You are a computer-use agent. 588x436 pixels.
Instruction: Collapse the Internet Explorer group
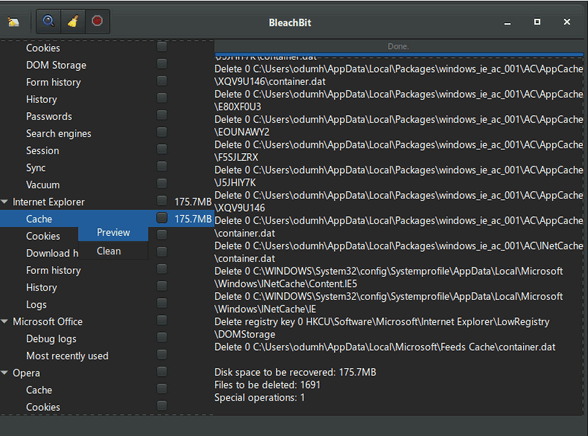click(4, 202)
